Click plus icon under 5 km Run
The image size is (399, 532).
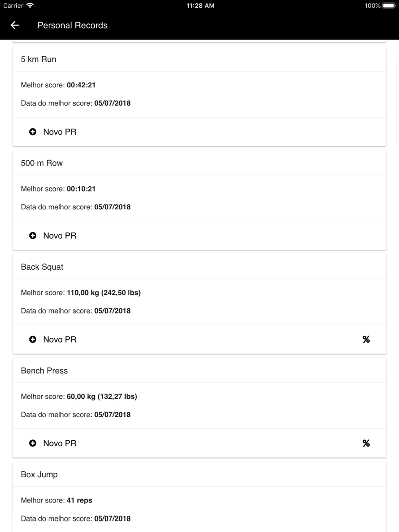[x=33, y=132]
